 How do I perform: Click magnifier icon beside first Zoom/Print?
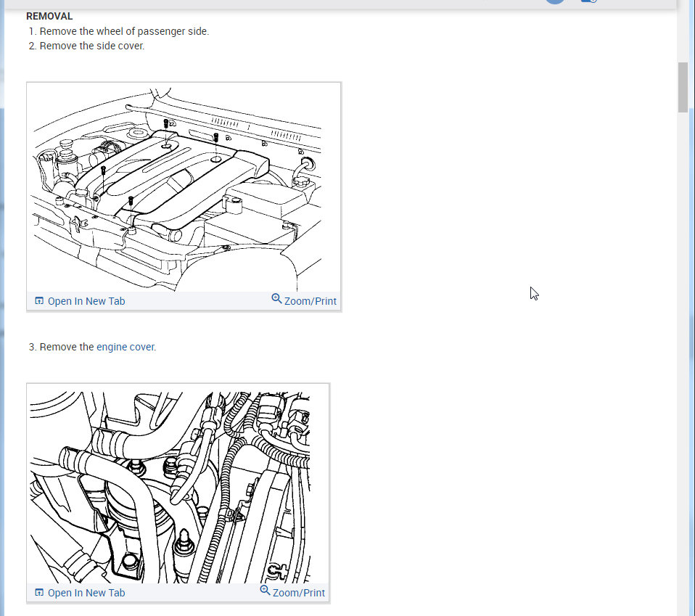(276, 298)
